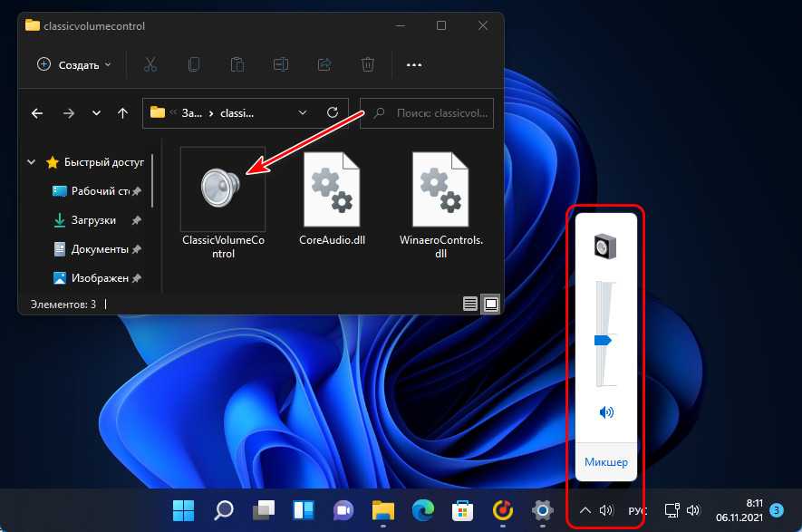Click the volume slider thumb
Screen dimensions: 802x532
604,341
